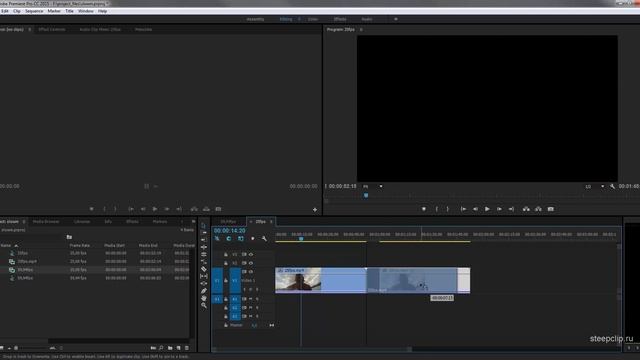Open the Window menu
The image size is (640, 360).
[86, 11]
